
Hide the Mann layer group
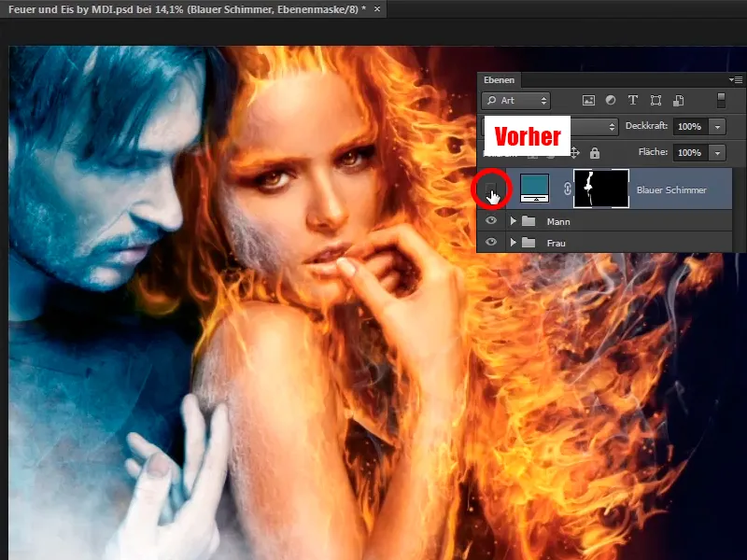(491, 221)
